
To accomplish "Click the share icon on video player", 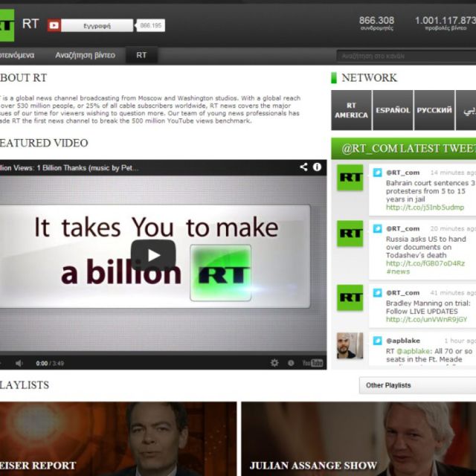I will coord(303,167).
